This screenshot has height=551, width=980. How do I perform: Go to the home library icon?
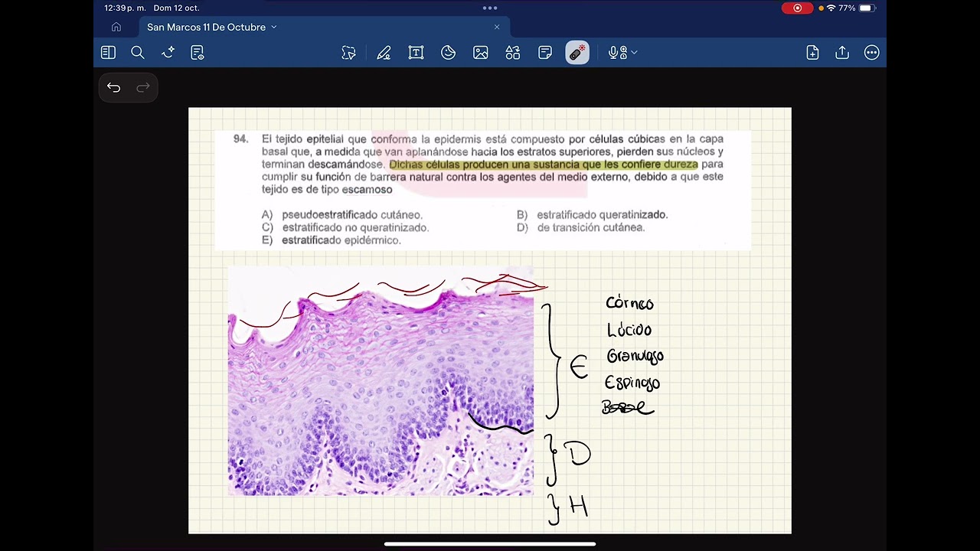coord(116,27)
